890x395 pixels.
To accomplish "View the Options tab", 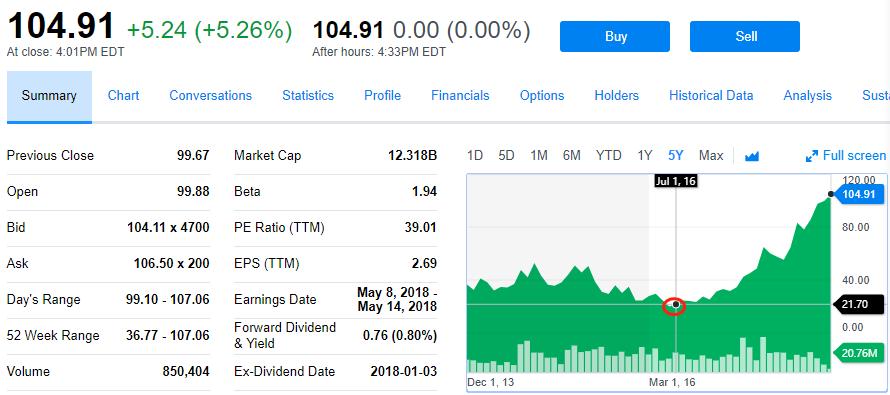I will pyautogui.click(x=542, y=96).
